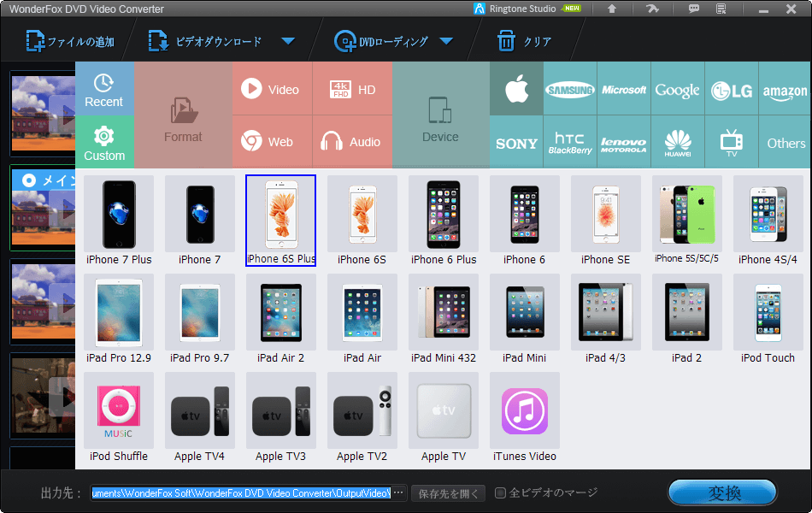Switch to Lenovo Motorola devices tab
This screenshot has width=812, height=513.
624,142
